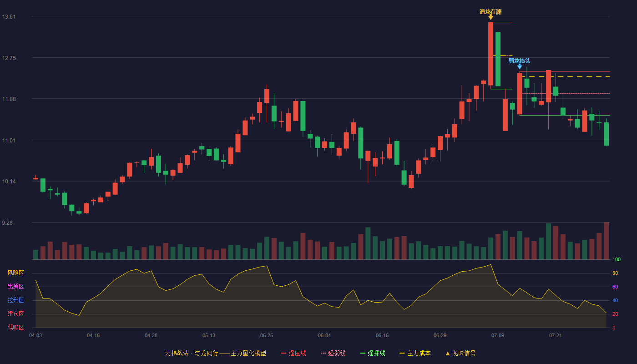Click the 11.88 price axis label
The width and height of the screenshot is (637, 364).
click(x=9, y=99)
